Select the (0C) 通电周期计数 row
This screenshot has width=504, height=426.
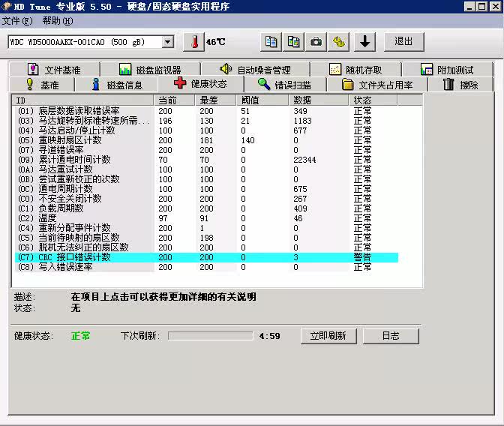(207, 189)
